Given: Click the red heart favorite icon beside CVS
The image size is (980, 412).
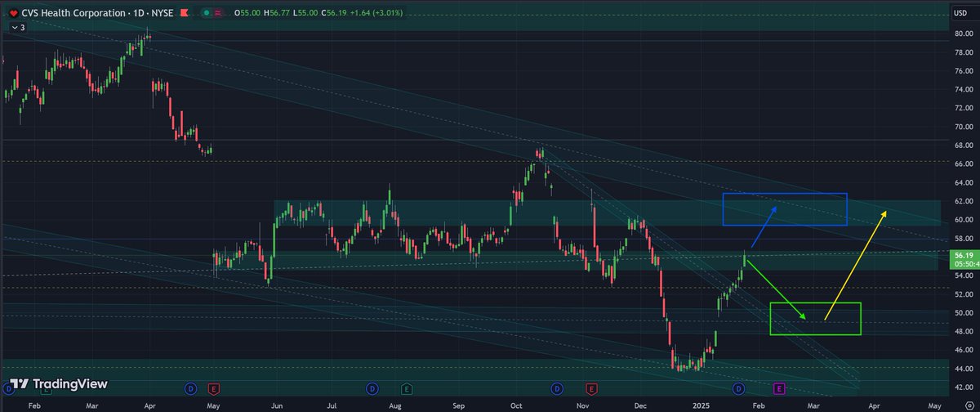Looking at the screenshot, I should click(x=13, y=13).
